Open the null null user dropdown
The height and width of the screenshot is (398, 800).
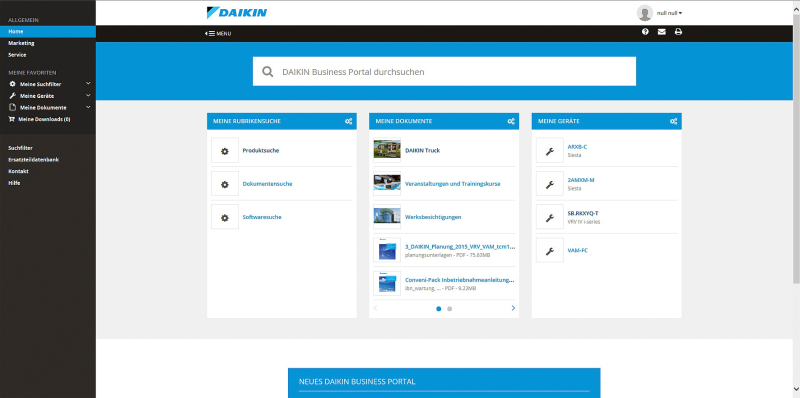tap(660, 13)
